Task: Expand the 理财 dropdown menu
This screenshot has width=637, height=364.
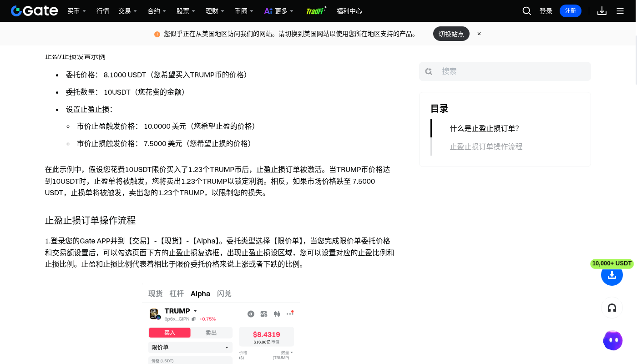Action: (215, 11)
